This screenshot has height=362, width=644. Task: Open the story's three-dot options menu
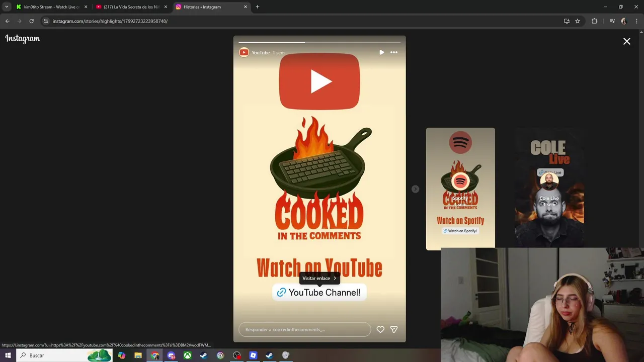pyautogui.click(x=394, y=52)
